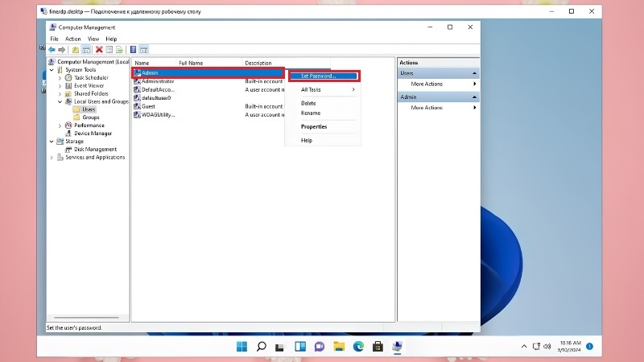
Task: Open the Task View taskbar icon
Action: 279,348
